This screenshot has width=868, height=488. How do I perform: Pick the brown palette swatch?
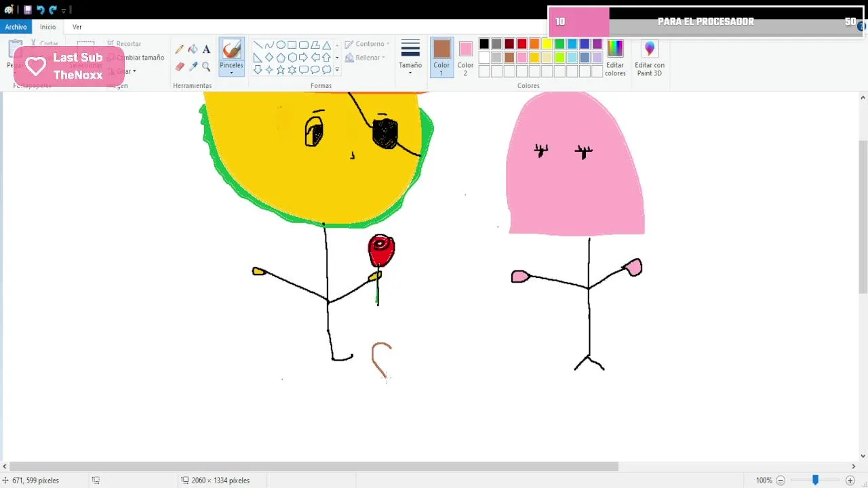509,58
